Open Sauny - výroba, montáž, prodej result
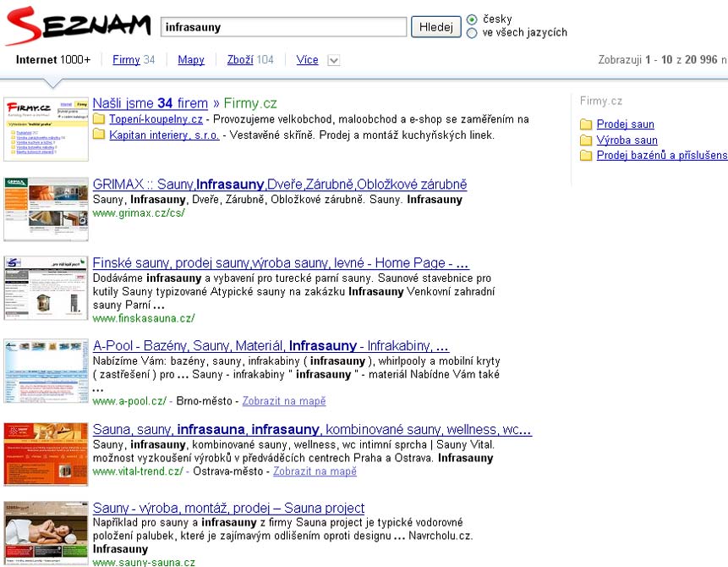 click(x=228, y=508)
